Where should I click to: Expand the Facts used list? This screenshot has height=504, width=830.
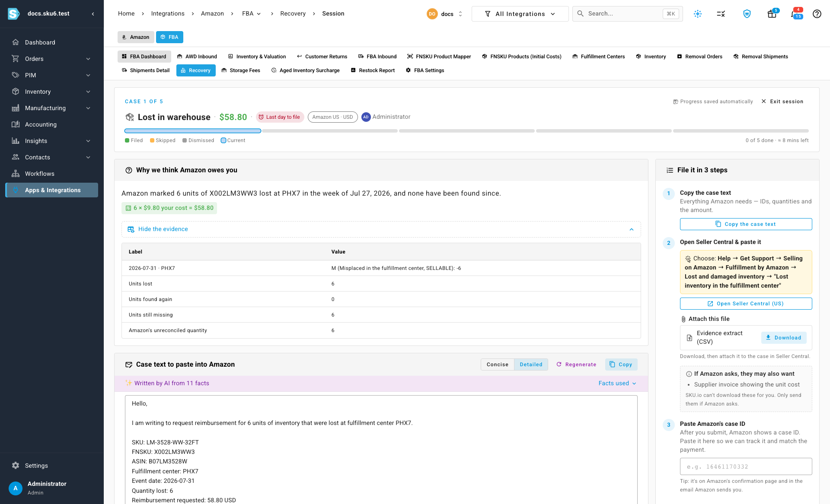617,384
